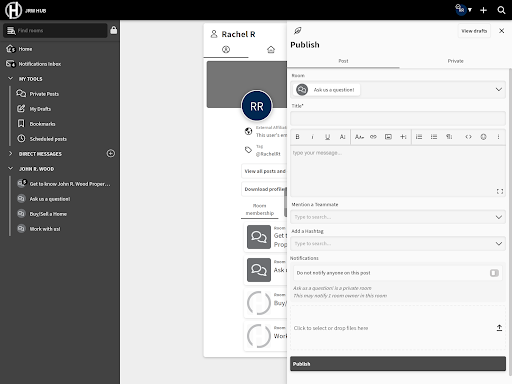
Task: Toggle underline formatting
Action: click(327, 137)
